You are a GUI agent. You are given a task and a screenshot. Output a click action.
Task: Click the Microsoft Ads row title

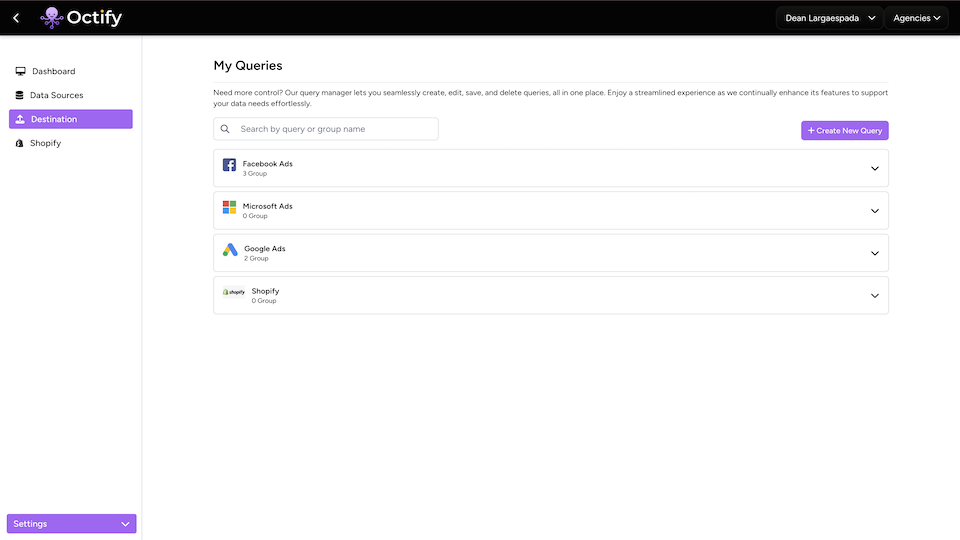click(x=268, y=206)
